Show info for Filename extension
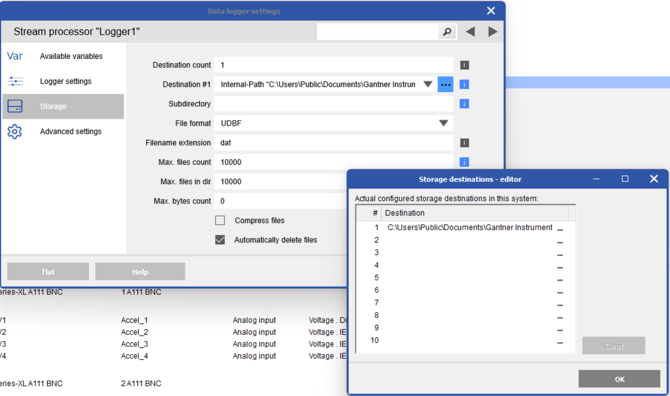 point(464,143)
